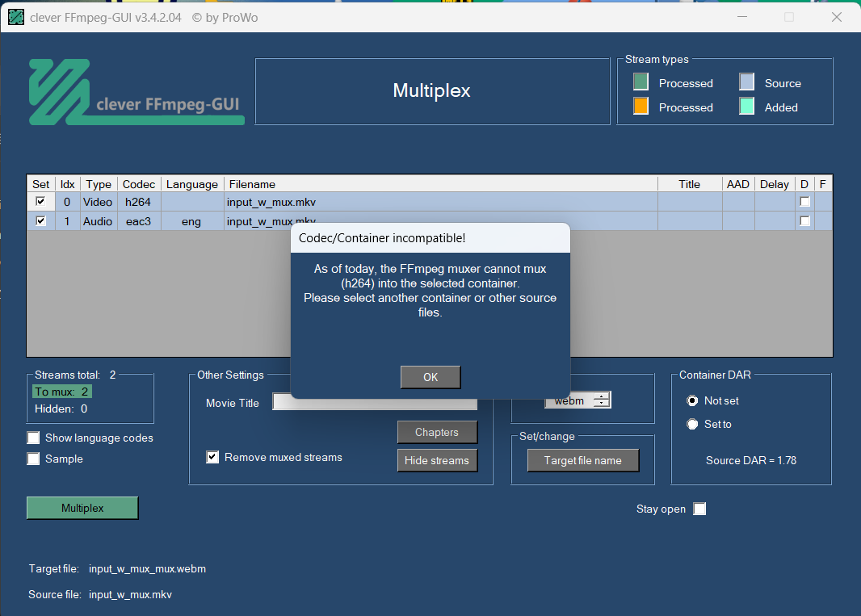Viewport: 861px width, 616px height.
Task: Click the eac3 codec cell
Action: coord(138,221)
